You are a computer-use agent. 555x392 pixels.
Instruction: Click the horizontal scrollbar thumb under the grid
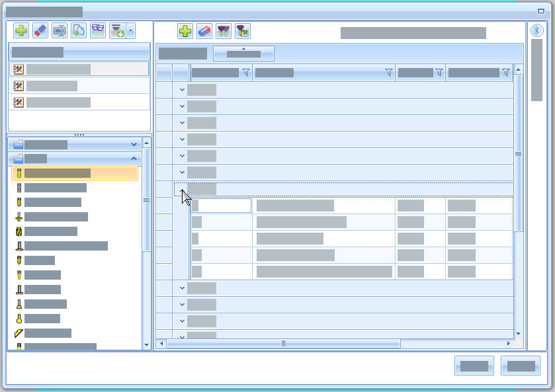[284, 343]
